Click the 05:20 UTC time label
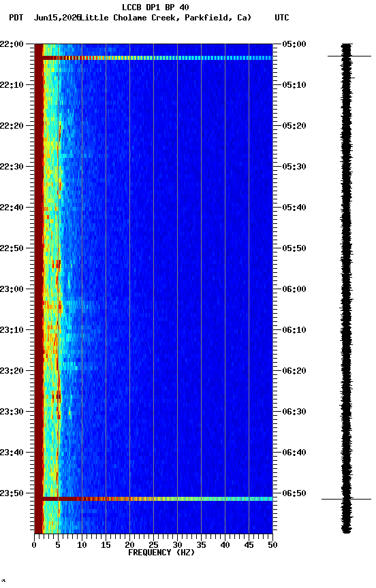The height and width of the screenshot is (588, 376). pos(294,126)
